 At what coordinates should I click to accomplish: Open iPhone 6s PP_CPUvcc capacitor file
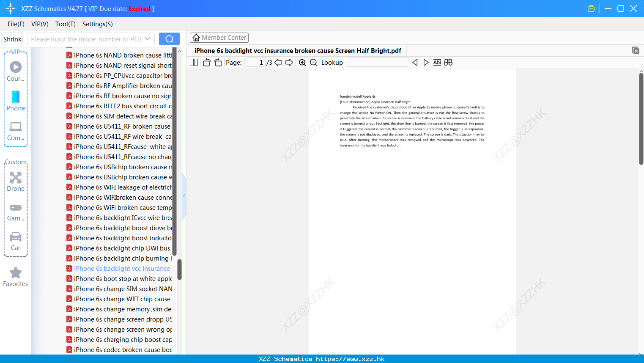click(x=119, y=76)
